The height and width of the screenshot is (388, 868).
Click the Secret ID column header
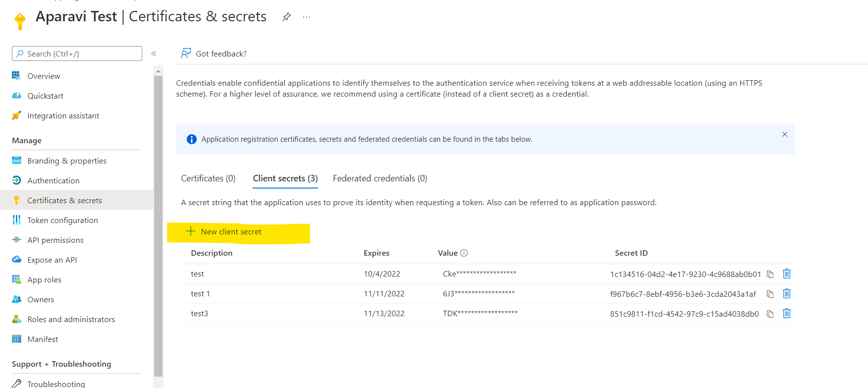(x=631, y=253)
